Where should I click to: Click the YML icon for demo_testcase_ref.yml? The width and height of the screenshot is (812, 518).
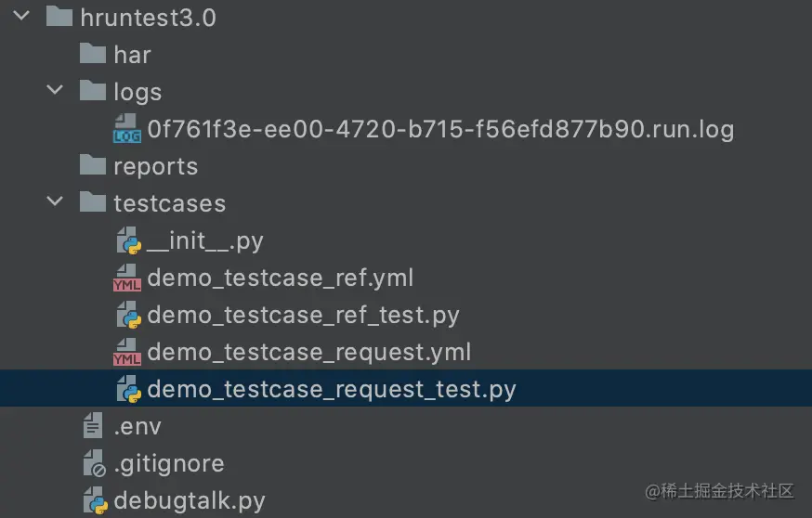tap(127, 278)
